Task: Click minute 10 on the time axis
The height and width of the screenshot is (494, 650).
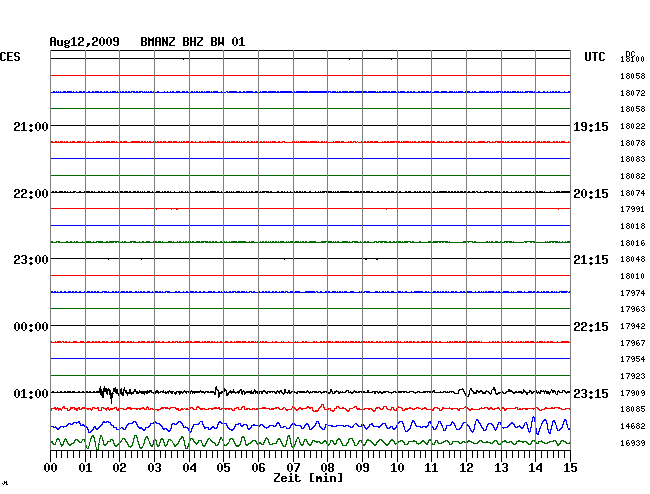Action: (x=397, y=468)
